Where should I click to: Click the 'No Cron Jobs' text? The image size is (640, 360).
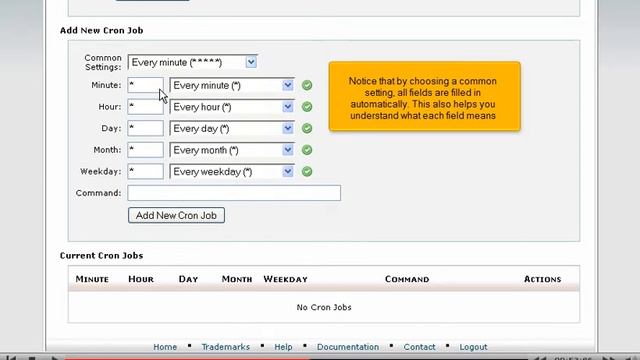point(324,307)
